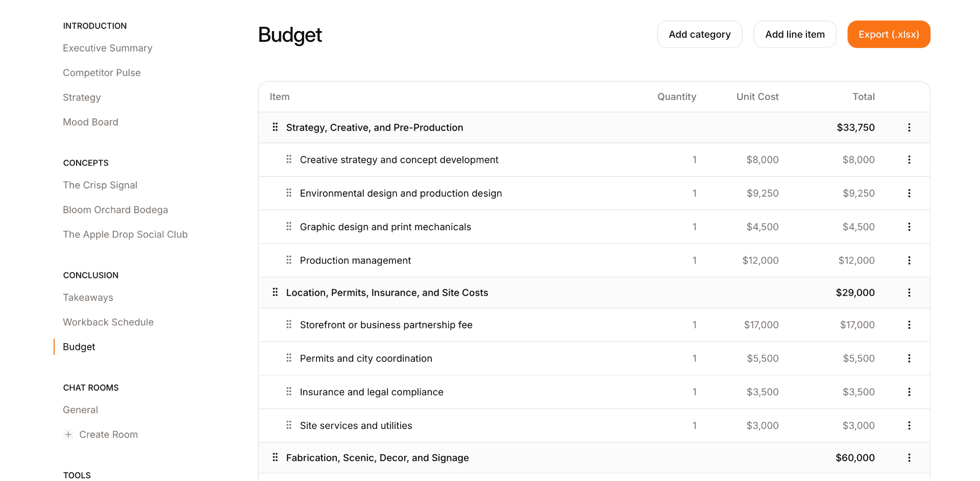The height and width of the screenshot is (481, 980).
Task: Select the Bloom Orchard Bodega concept
Action: pos(115,210)
